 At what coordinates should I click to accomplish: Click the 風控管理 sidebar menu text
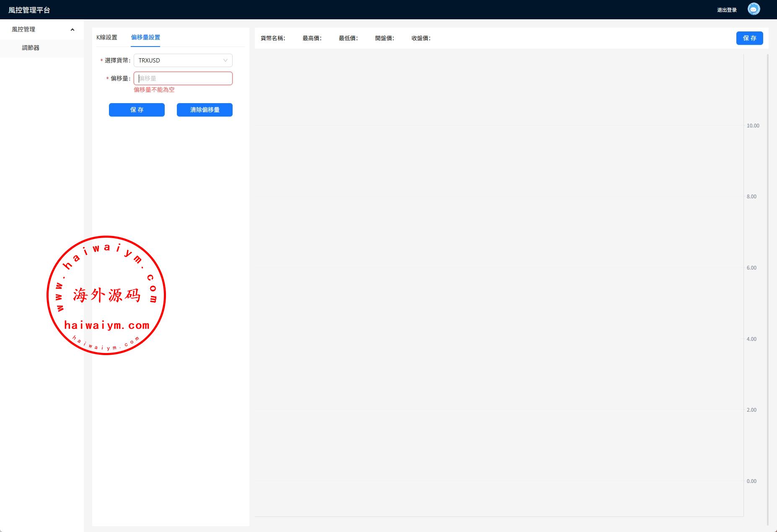coord(23,29)
